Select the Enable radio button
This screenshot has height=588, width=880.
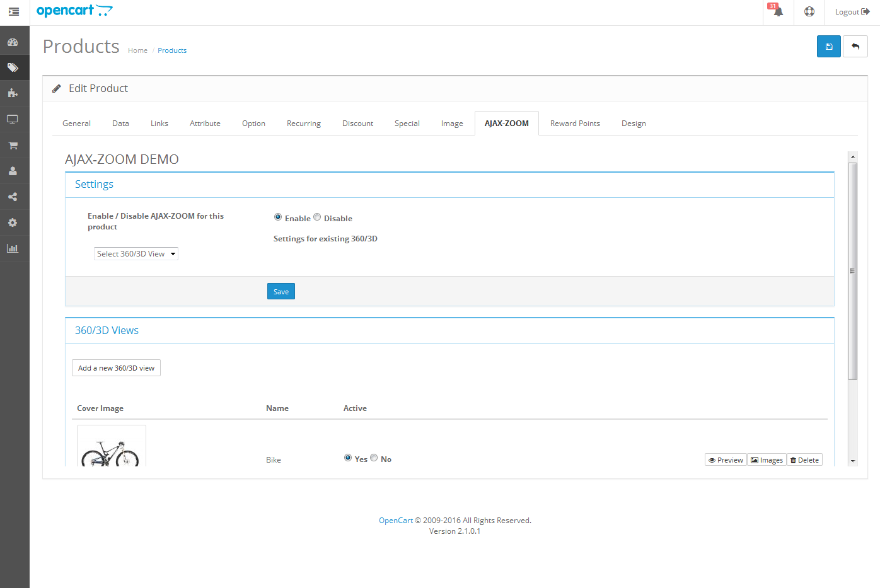[278, 217]
